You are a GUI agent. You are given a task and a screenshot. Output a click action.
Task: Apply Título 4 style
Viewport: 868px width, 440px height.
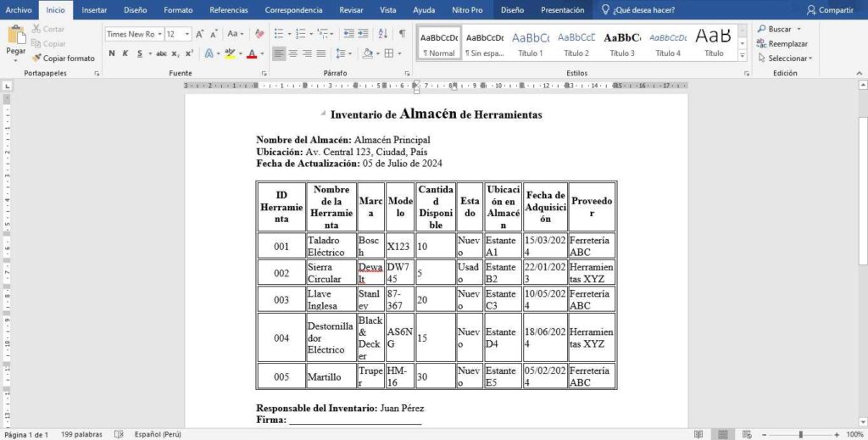pyautogui.click(x=668, y=44)
